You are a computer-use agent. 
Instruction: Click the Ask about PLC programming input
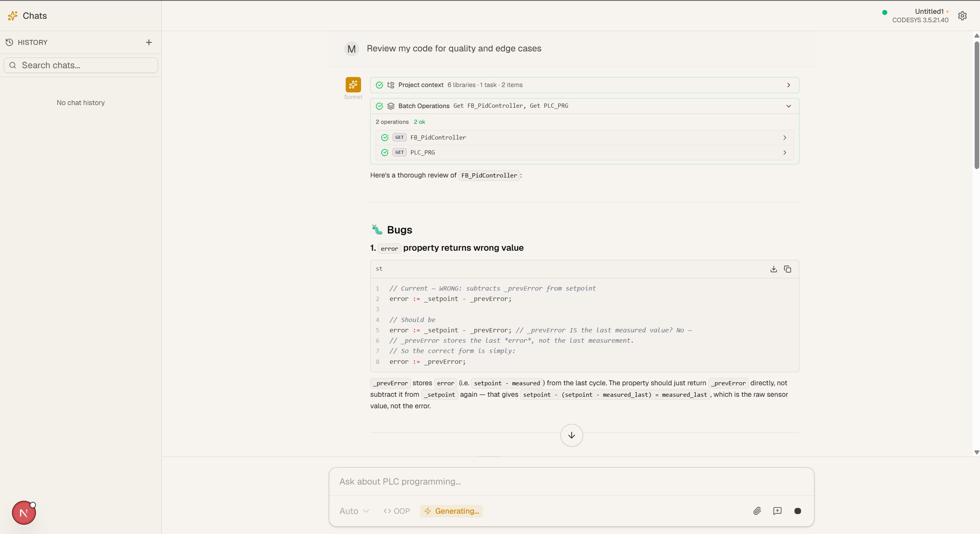[x=571, y=481]
